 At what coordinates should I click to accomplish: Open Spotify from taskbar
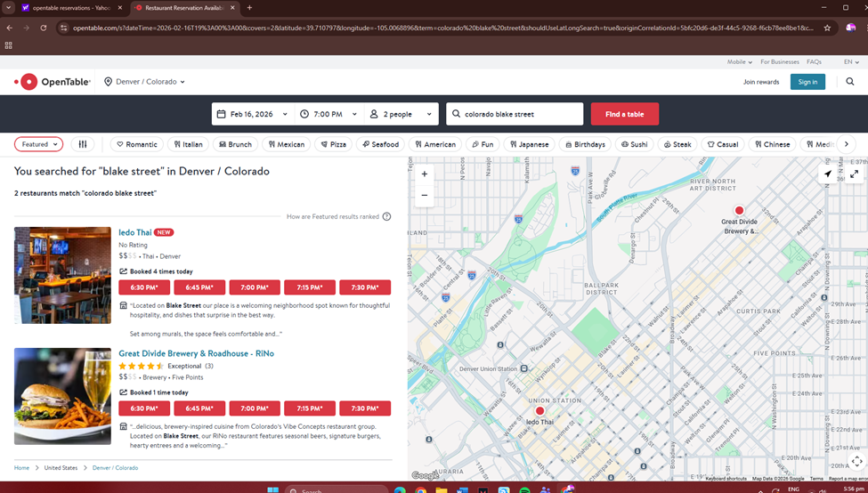[524, 489]
